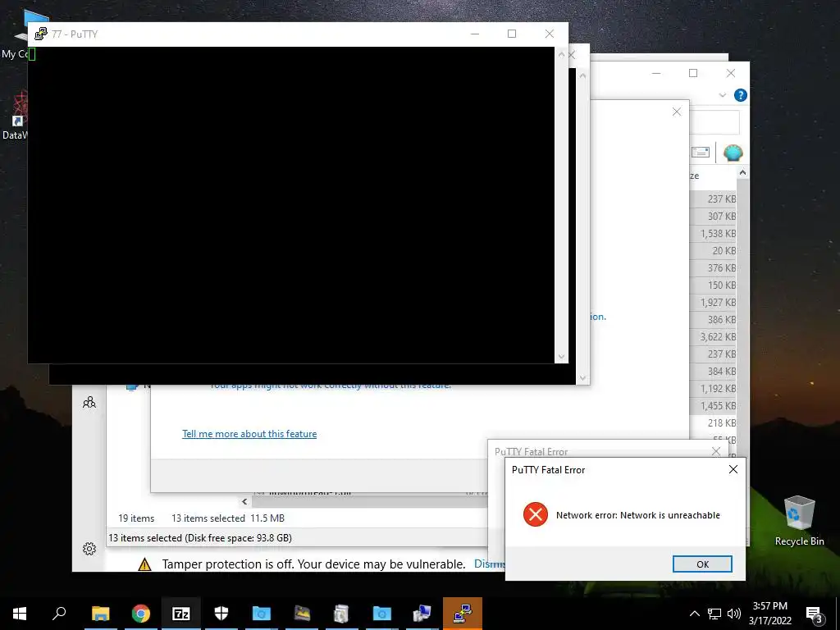The image size is (840, 630).
Task: Open the Recycle Bin desktop icon
Action: 799,521
